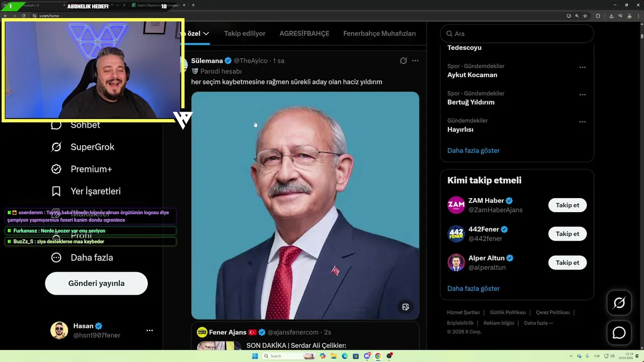The width and height of the screenshot is (644, 362).
Task: Follow 442Fener with the Takip et button
Action: [568, 234]
